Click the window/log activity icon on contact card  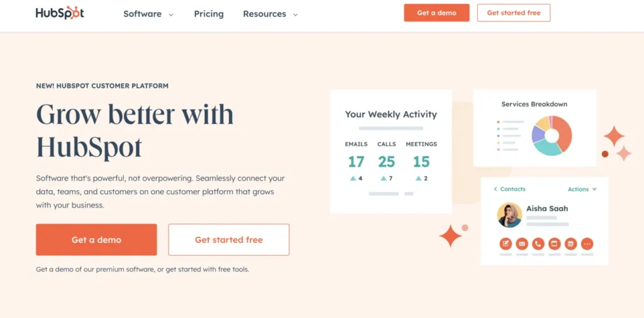(555, 244)
